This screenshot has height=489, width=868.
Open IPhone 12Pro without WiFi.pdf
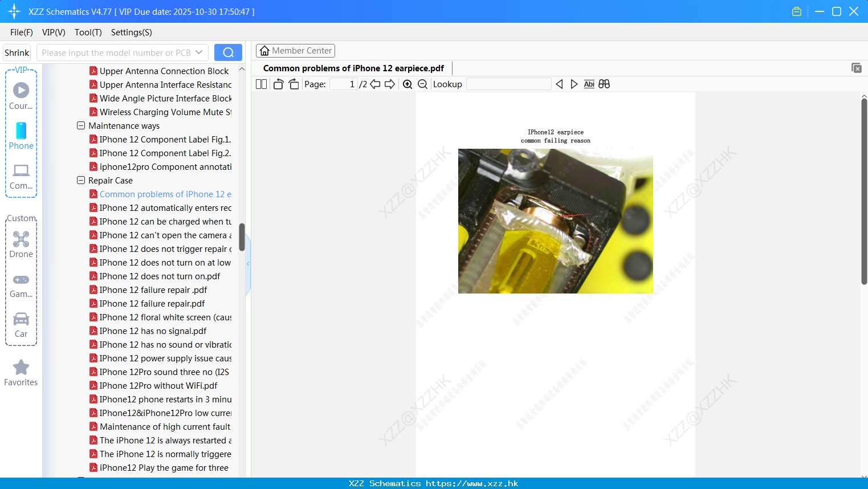[153, 385]
